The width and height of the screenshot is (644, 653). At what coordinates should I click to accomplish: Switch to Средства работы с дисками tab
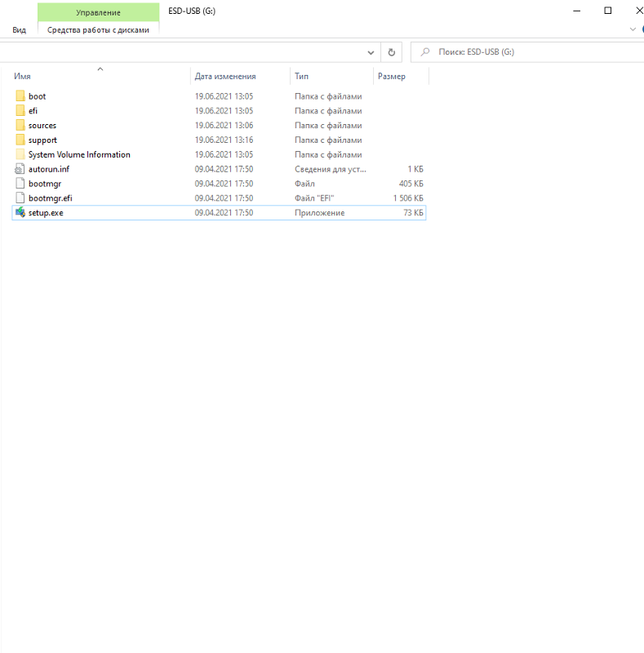point(98,30)
